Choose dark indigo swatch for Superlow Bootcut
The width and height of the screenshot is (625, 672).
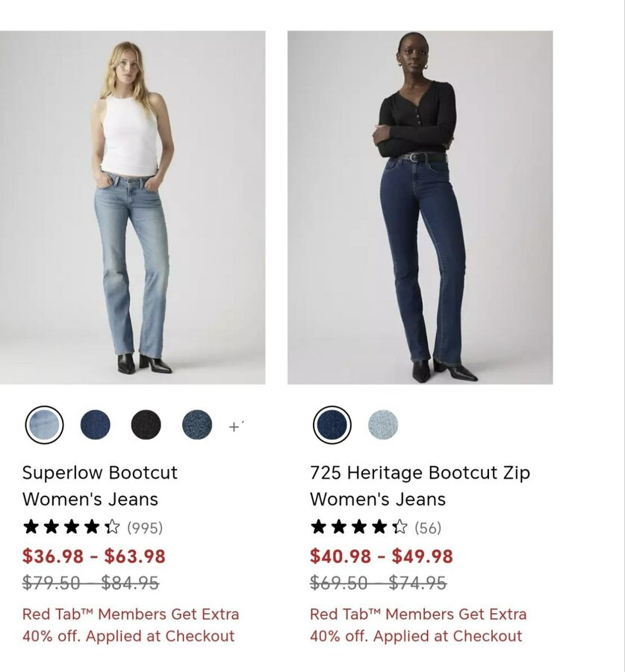[95, 425]
